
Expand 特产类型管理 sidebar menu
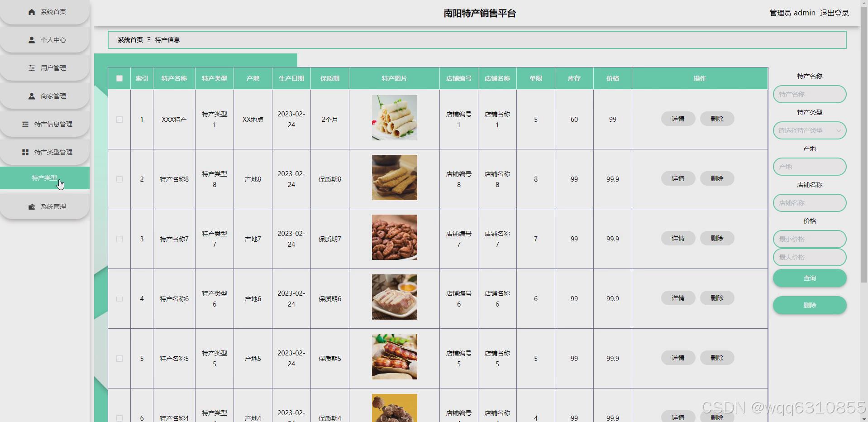45,153
